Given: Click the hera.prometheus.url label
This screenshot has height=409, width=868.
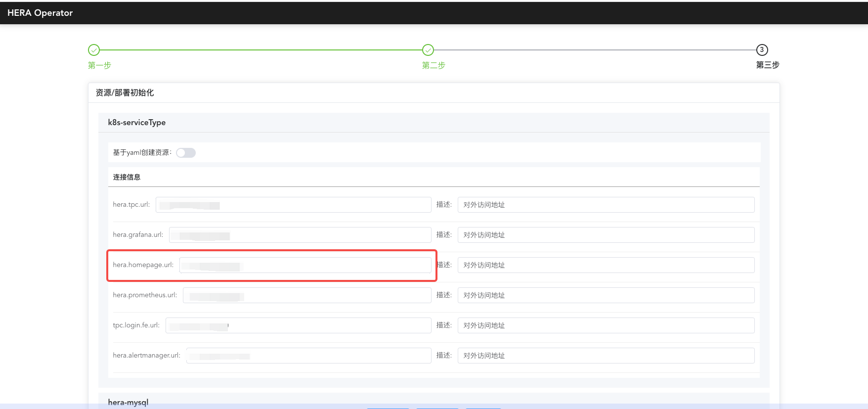Looking at the screenshot, I should coord(145,295).
